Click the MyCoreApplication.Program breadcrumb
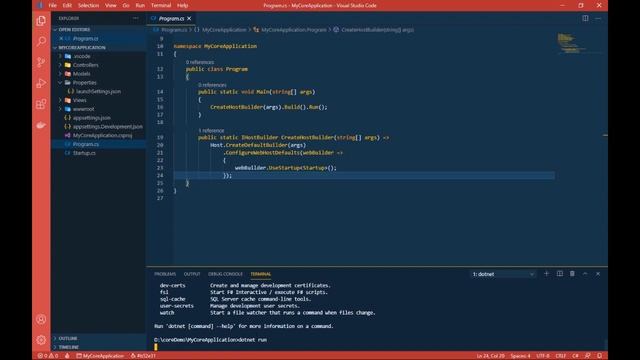This screenshot has height=360, width=640. (293, 30)
